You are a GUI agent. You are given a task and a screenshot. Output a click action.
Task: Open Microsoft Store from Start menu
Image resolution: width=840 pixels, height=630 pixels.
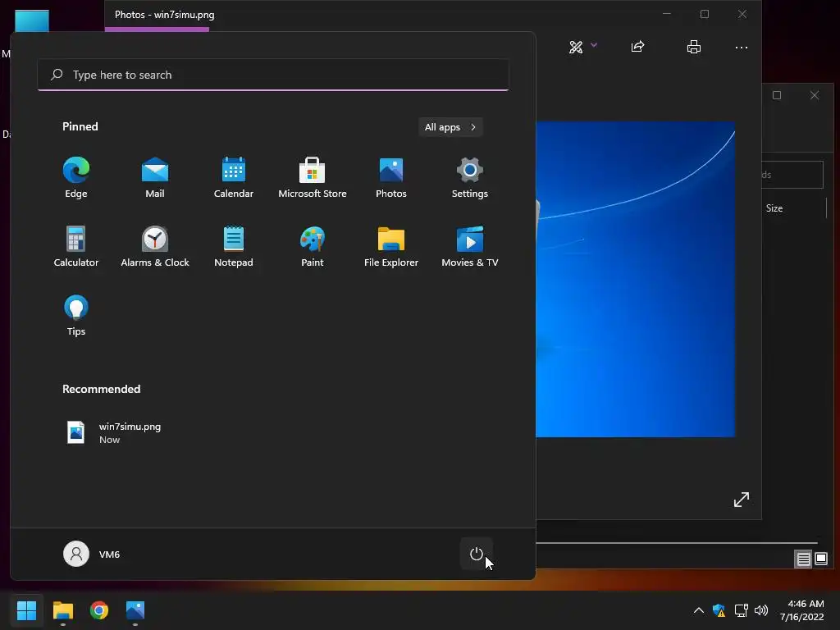[313, 178]
